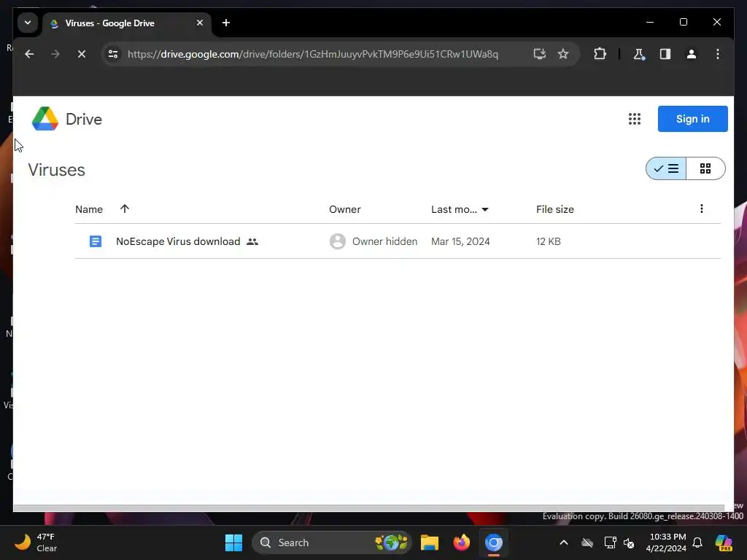Screen dimensions: 747x560
Task: Click the Owner column header
Action: tap(344, 209)
